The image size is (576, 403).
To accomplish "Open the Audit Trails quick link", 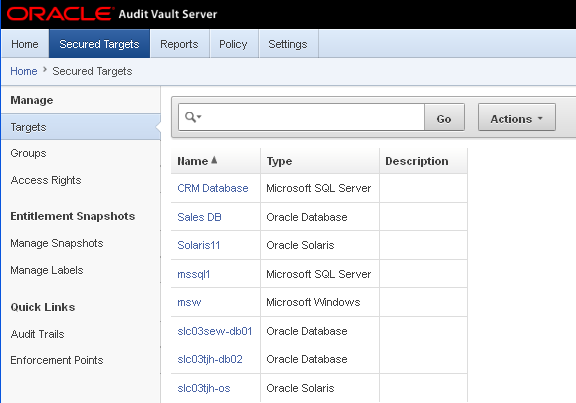I will tap(37, 334).
